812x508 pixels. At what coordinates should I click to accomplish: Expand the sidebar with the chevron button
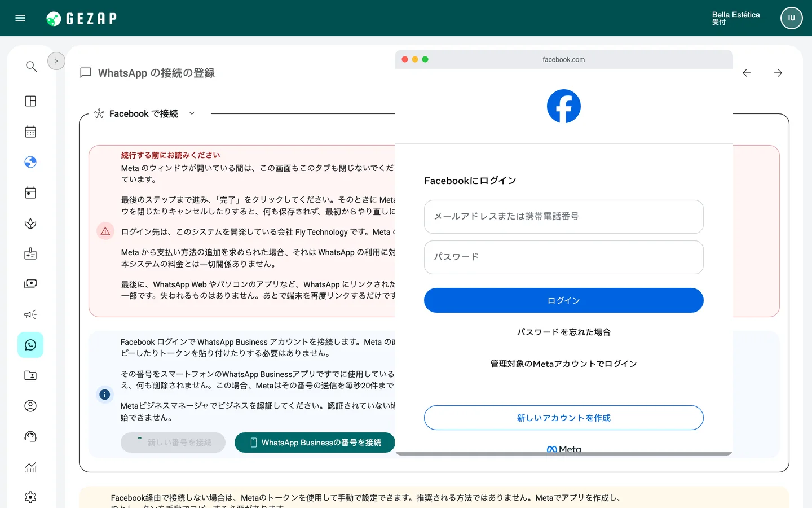pyautogui.click(x=56, y=61)
